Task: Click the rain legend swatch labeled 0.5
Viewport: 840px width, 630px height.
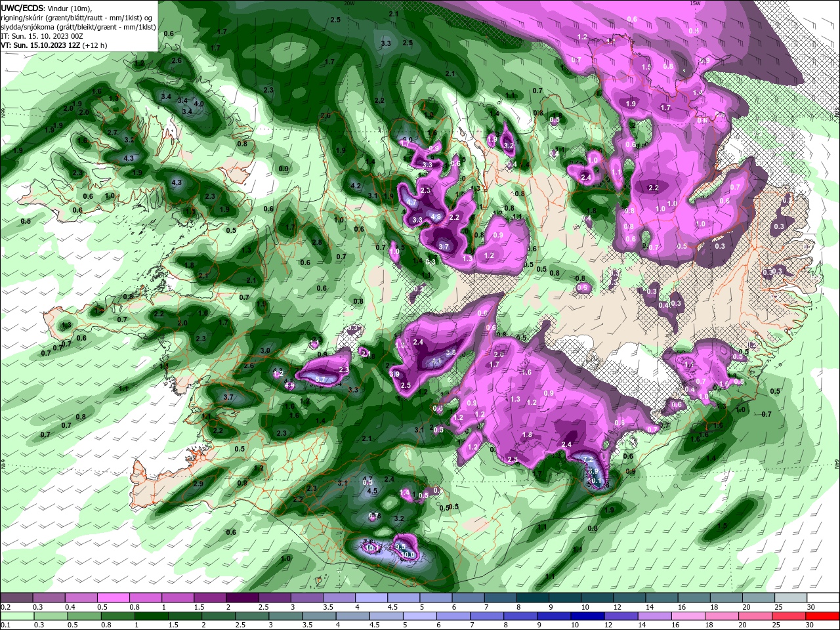Action: (x=84, y=616)
